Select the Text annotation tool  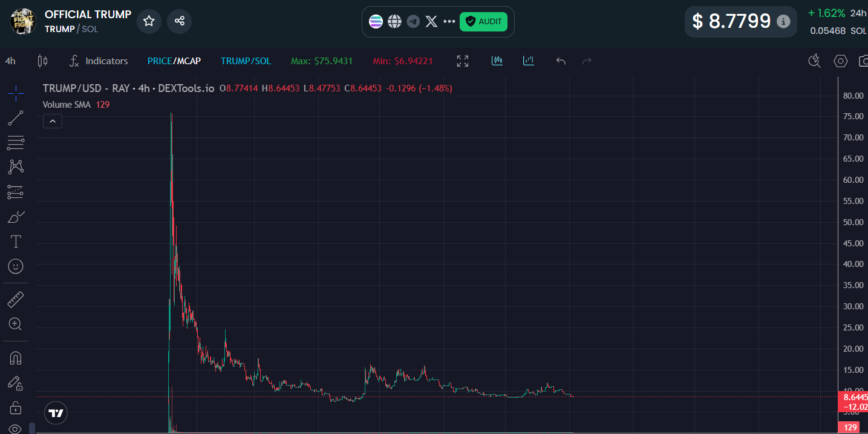[x=16, y=242]
